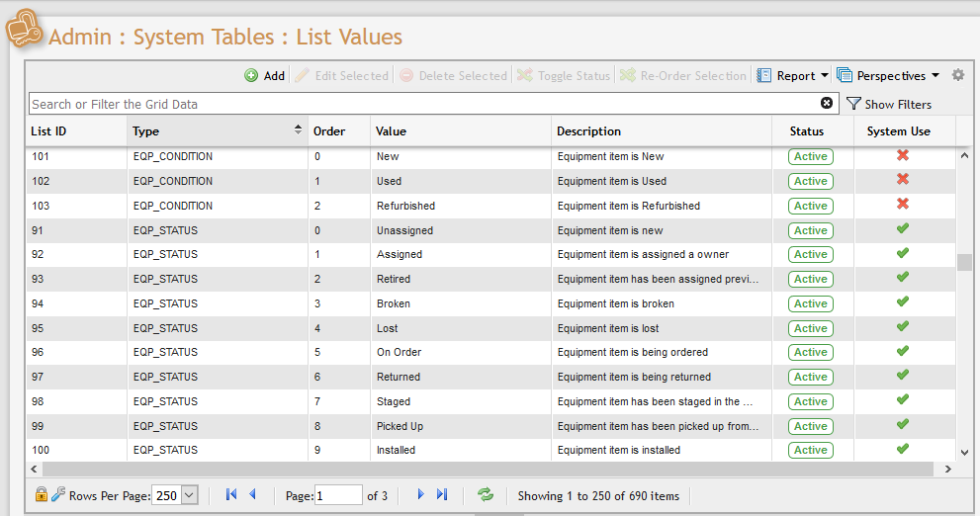
Task: Go to the first page icon
Action: coord(231,495)
